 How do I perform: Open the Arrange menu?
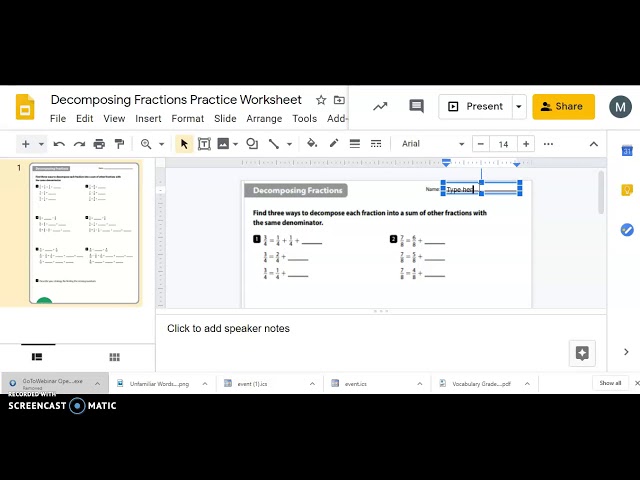pyautogui.click(x=264, y=118)
